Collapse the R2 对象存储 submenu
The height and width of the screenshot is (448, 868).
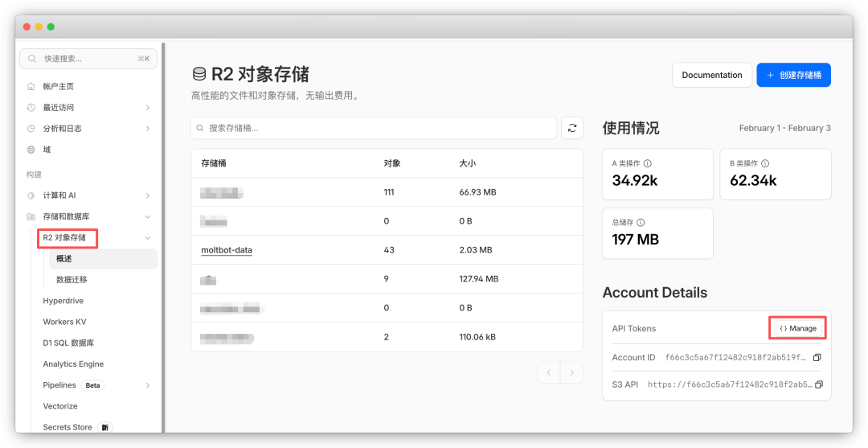pyautogui.click(x=148, y=238)
